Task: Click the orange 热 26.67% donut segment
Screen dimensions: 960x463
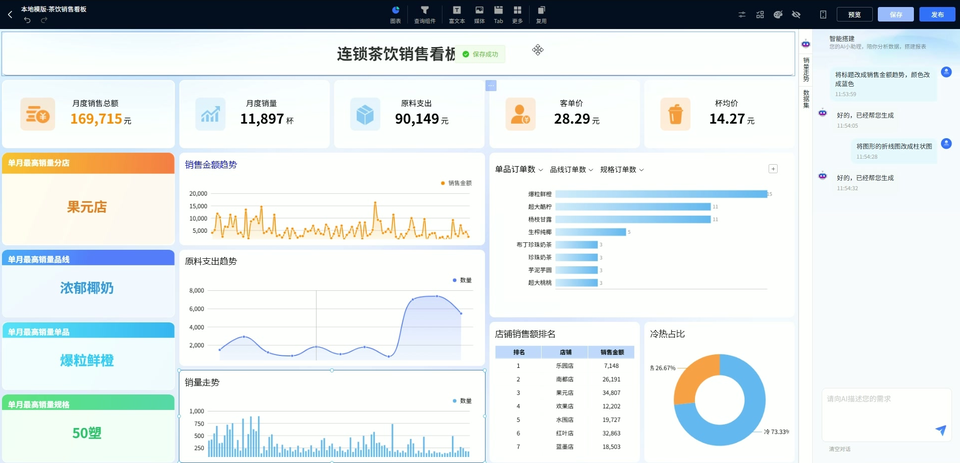Action: click(691, 379)
